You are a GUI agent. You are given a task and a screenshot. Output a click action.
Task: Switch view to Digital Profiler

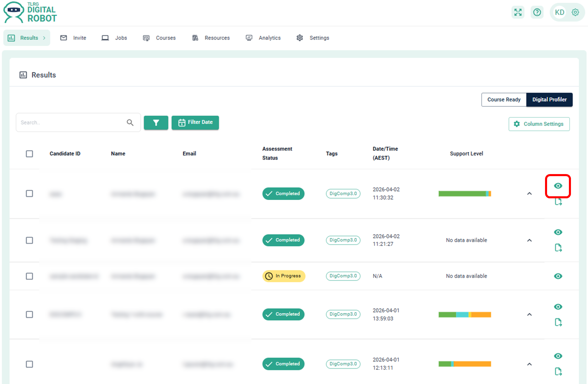[x=549, y=100]
